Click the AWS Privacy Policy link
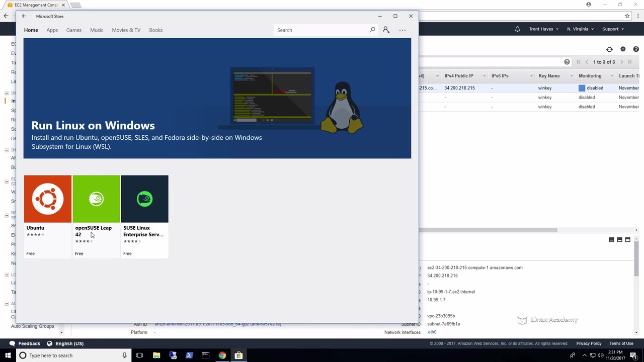The height and width of the screenshot is (362, 644). (x=589, y=343)
